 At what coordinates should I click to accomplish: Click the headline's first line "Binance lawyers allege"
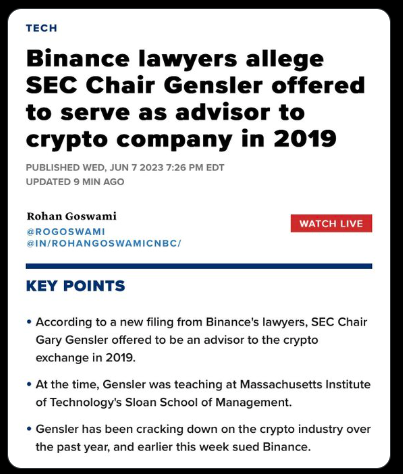click(x=175, y=59)
